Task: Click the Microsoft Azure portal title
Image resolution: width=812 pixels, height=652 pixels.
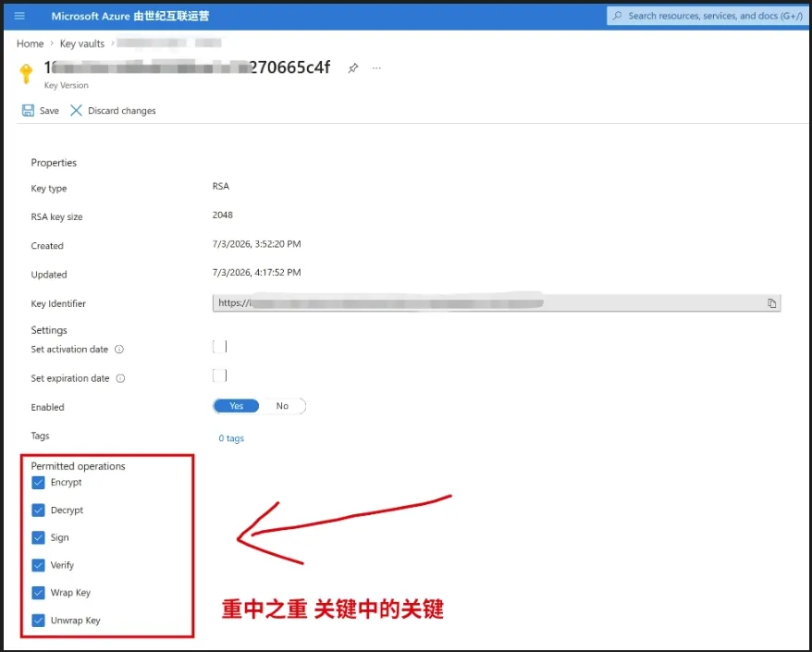Action: point(130,16)
